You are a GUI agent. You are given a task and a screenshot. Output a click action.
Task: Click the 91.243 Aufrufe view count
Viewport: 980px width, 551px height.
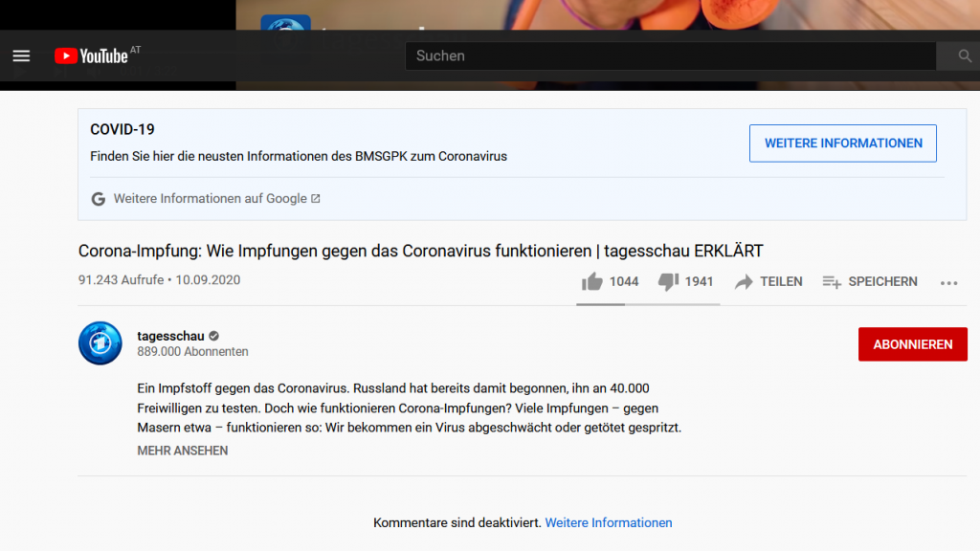tap(121, 280)
